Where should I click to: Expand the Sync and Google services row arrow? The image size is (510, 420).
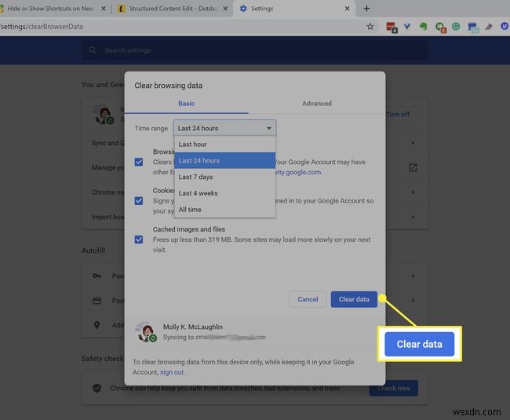point(413,143)
